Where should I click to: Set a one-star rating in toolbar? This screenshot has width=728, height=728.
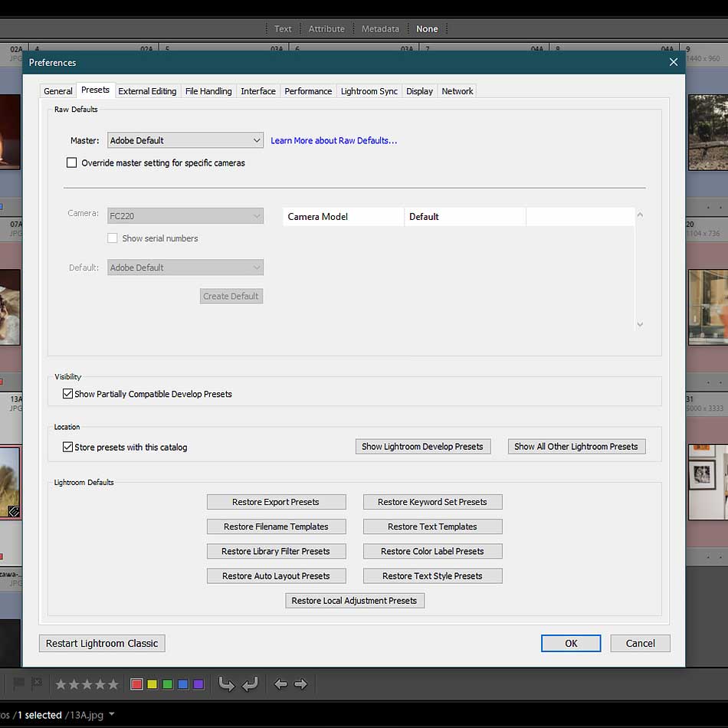61,684
